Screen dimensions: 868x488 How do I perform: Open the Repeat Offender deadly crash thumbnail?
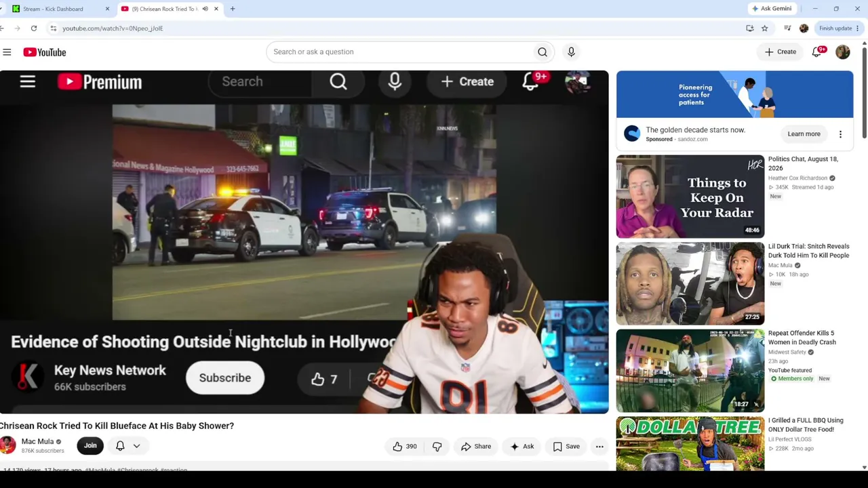(690, 371)
